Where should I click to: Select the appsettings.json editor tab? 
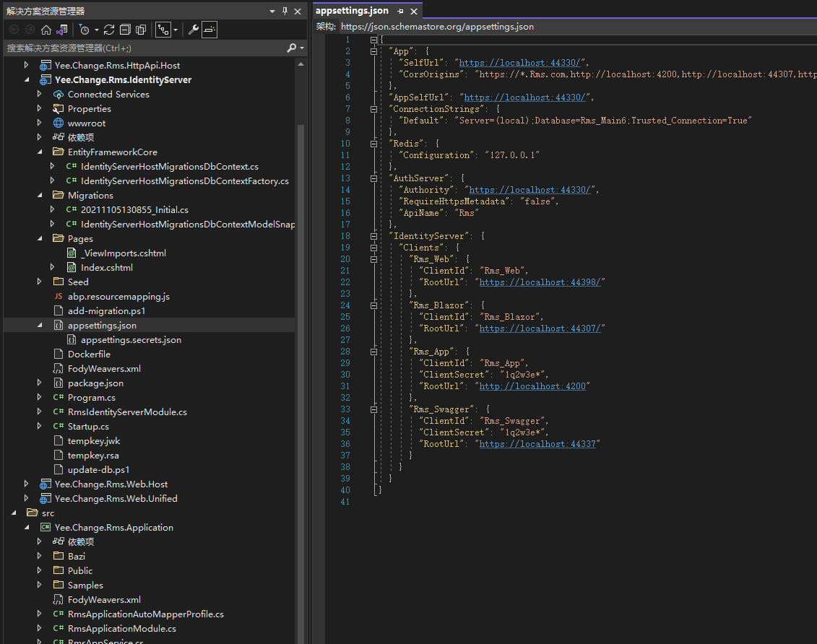pos(352,11)
